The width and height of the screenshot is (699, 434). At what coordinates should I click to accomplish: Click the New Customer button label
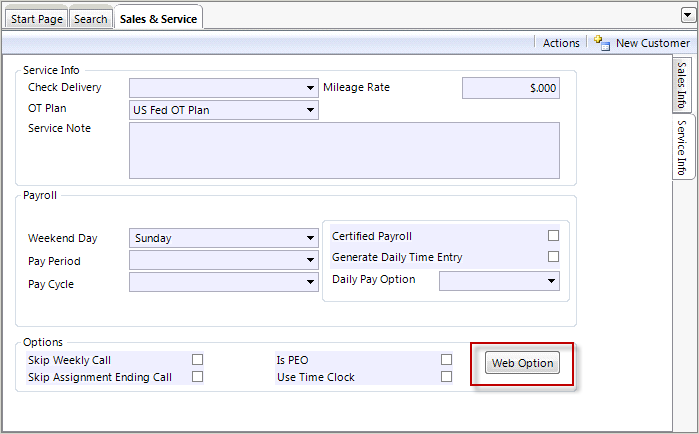pyautogui.click(x=653, y=43)
